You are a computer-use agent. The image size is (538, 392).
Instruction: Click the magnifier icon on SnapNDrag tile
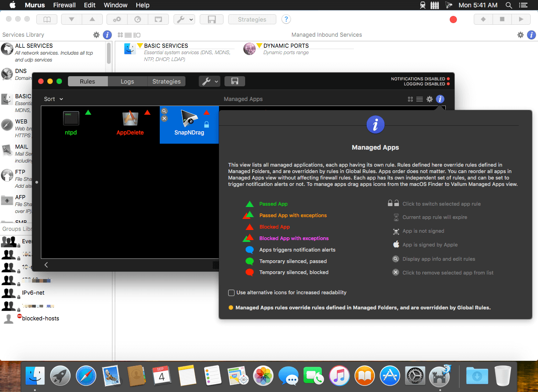click(x=164, y=111)
